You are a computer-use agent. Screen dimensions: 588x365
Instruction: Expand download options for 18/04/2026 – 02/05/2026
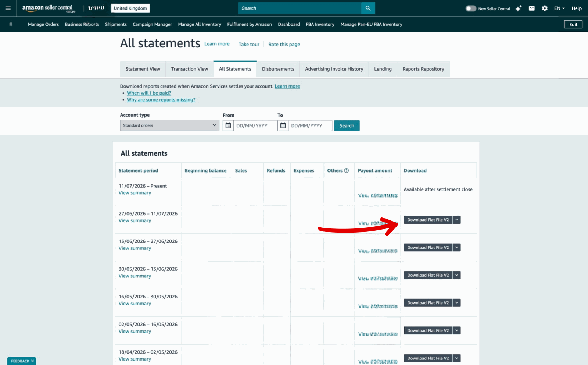tap(457, 358)
